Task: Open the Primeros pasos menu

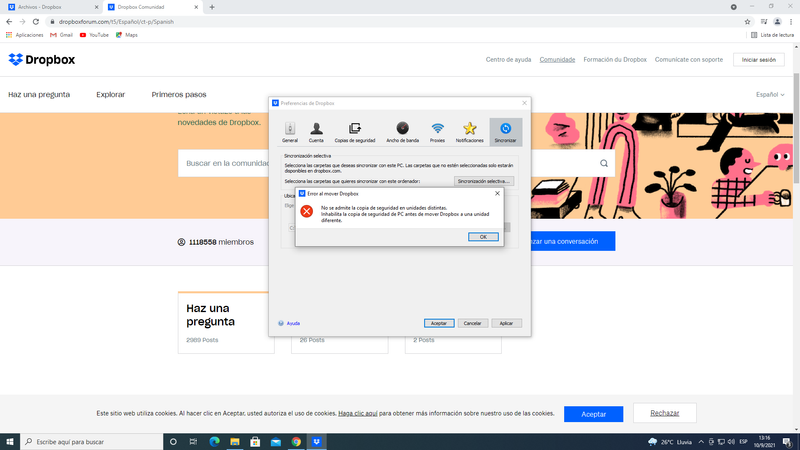Action: click(179, 94)
